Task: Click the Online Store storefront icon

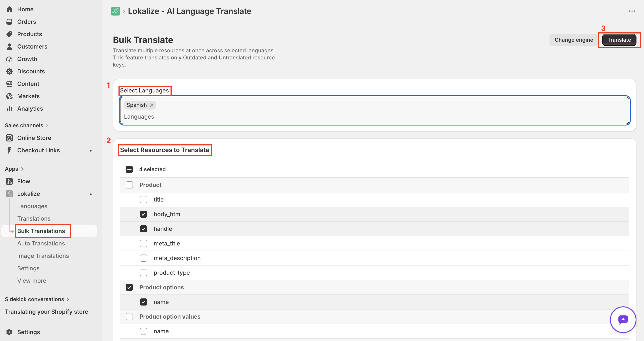Action: [9, 138]
